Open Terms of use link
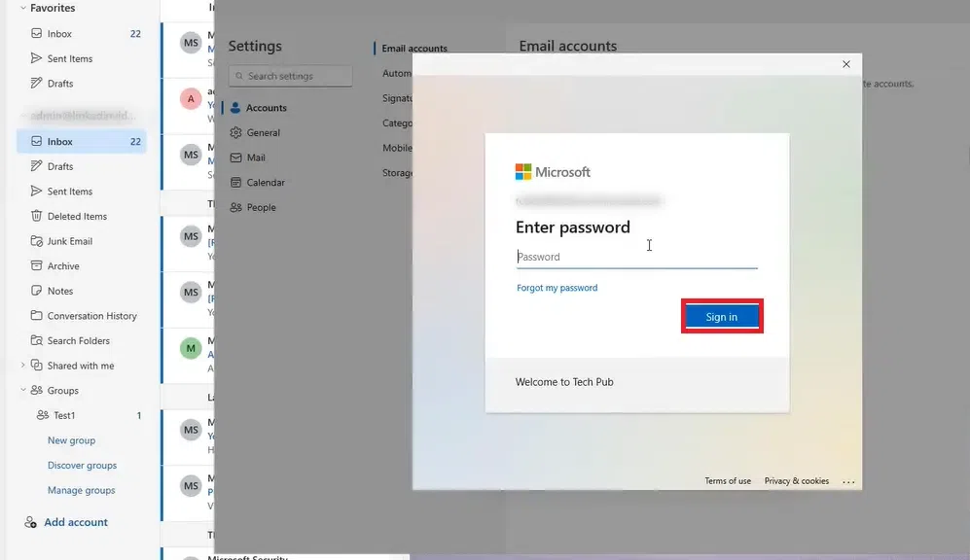Image resolution: width=970 pixels, height=560 pixels. (728, 481)
